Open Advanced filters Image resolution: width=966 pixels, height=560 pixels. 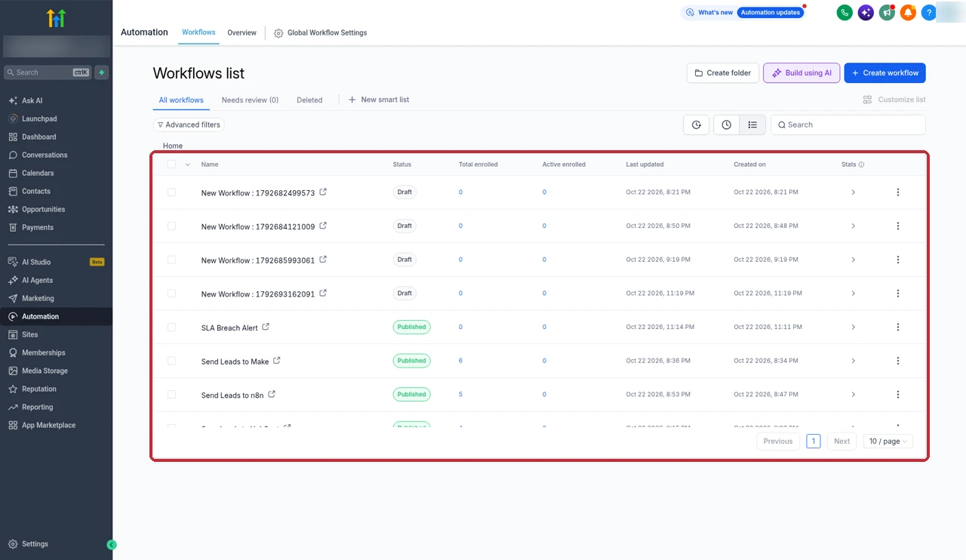click(x=189, y=125)
